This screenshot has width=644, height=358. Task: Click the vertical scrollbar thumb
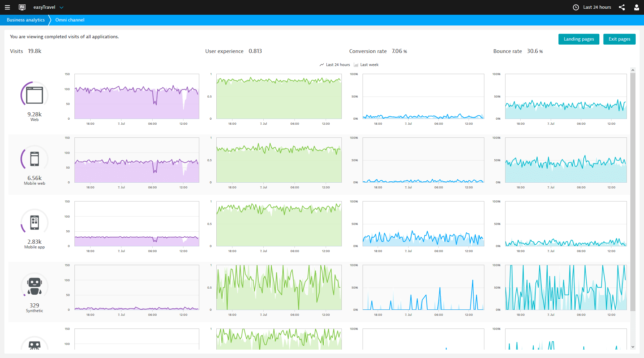pyautogui.click(x=633, y=192)
